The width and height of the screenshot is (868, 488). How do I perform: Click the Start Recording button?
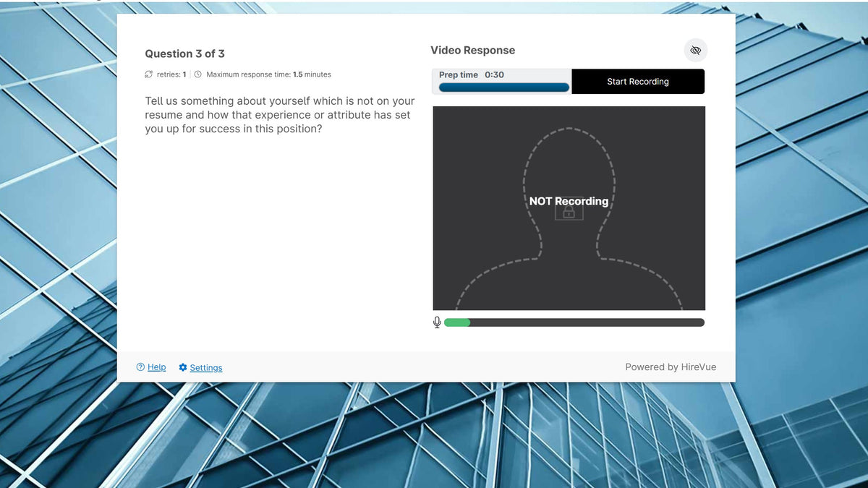click(638, 82)
